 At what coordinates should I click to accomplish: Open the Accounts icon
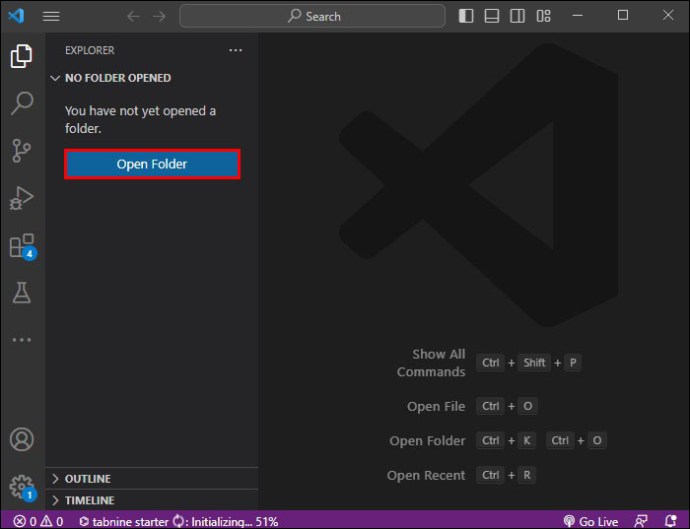pos(22,439)
